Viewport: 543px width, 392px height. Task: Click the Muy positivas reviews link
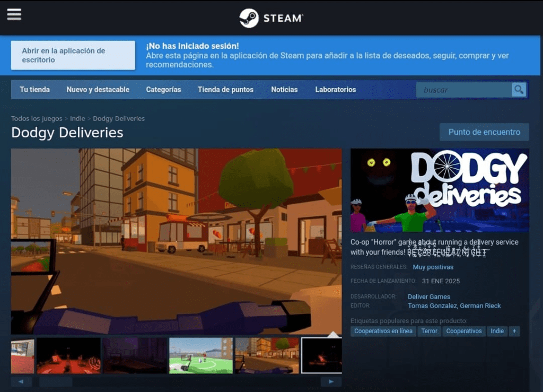(433, 267)
